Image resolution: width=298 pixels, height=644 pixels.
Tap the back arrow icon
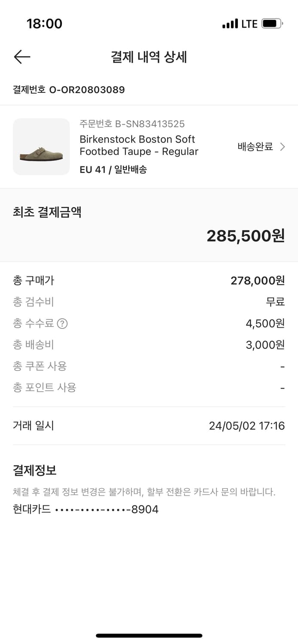[22, 57]
